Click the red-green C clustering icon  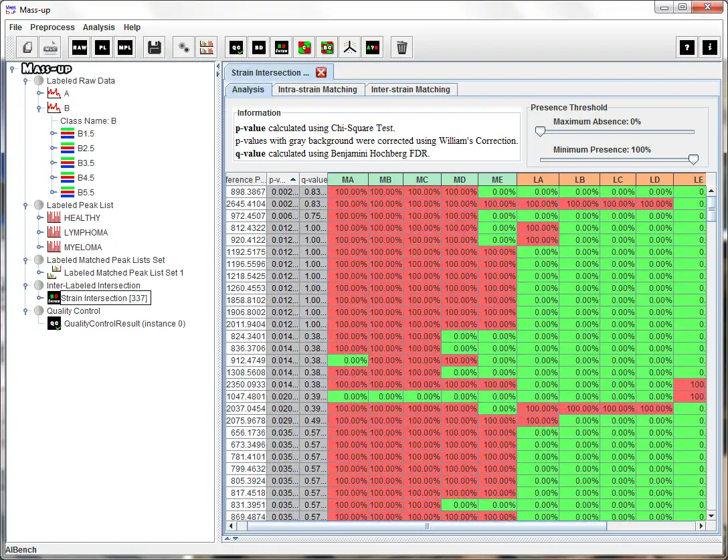304,48
